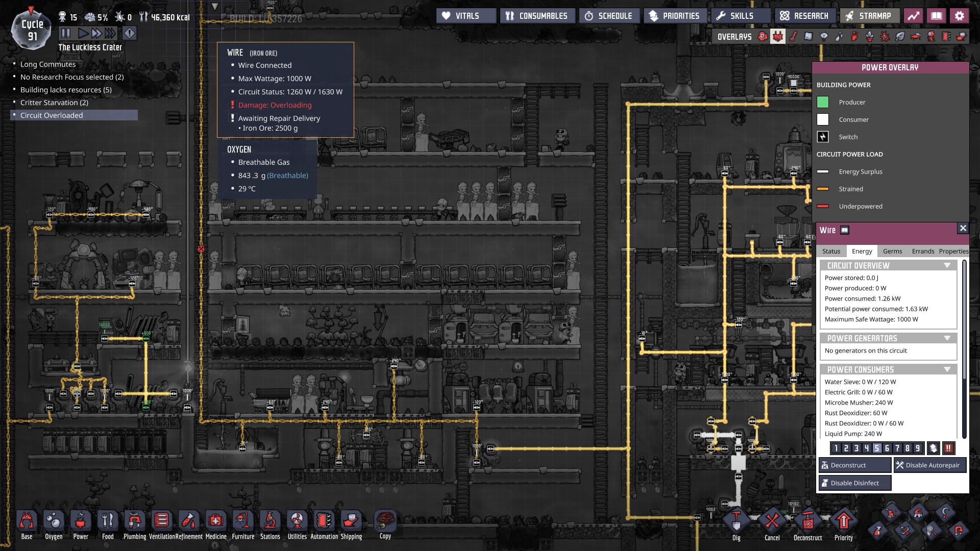Select the Temperature overlay thermometer icon
Image resolution: width=980 pixels, height=551 pixels.
coord(793,37)
